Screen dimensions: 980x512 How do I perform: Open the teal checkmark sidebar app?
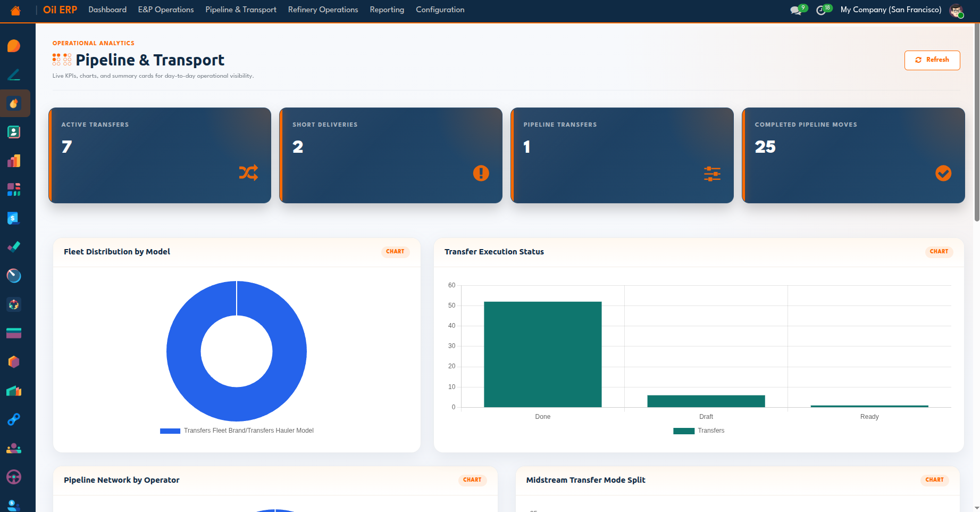(x=14, y=247)
